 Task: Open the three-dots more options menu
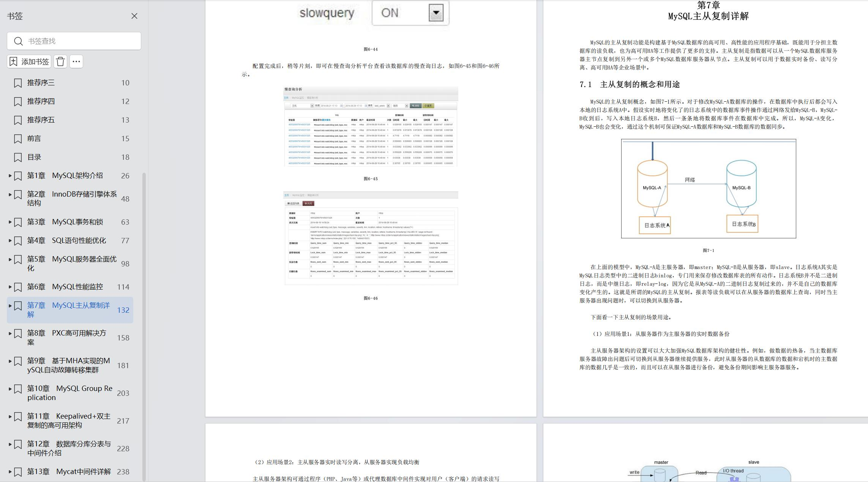76,61
